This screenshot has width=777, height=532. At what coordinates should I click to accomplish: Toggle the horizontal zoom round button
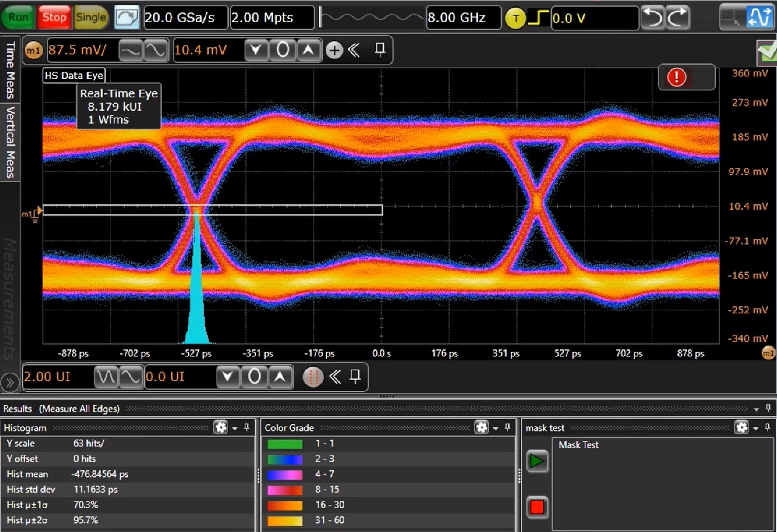click(x=313, y=377)
